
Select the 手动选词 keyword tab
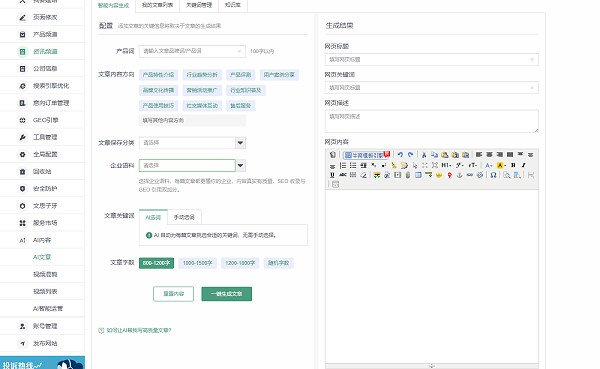(x=184, y=217)
